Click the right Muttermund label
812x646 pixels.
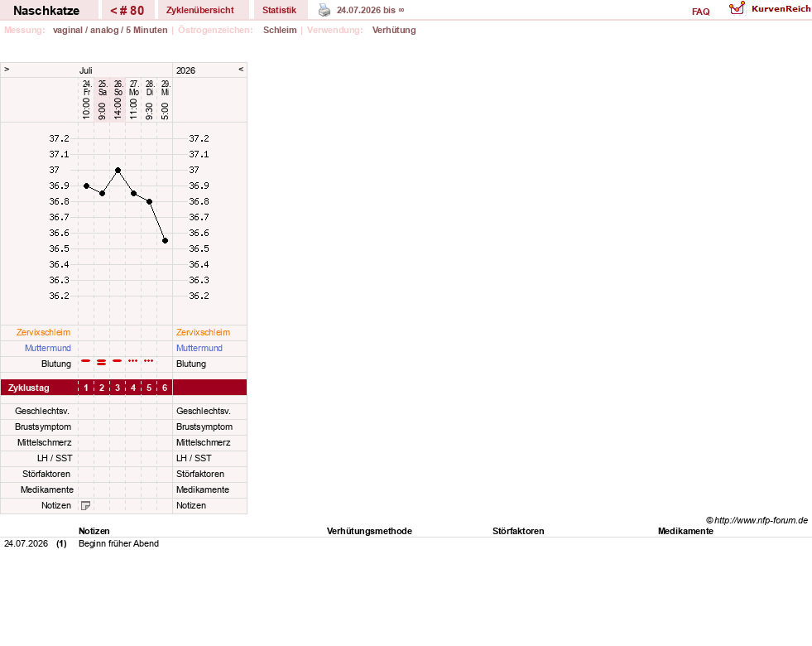coord(199,348)
